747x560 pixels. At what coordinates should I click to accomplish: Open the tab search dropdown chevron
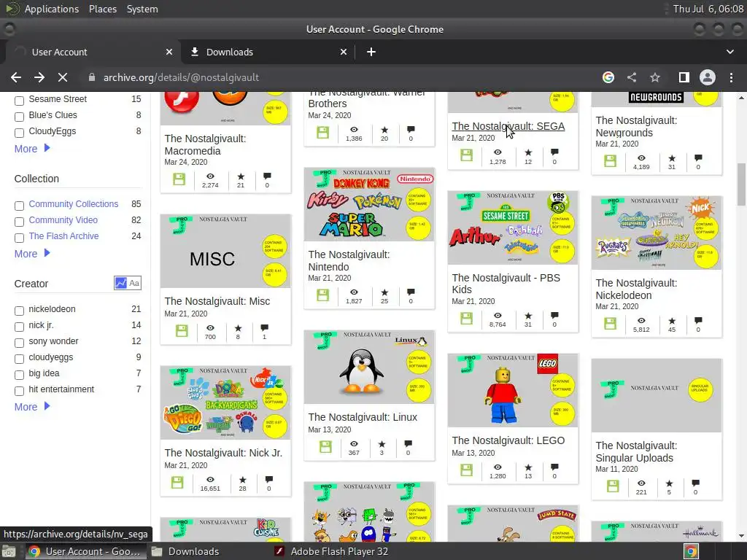[x=729, y=52]
